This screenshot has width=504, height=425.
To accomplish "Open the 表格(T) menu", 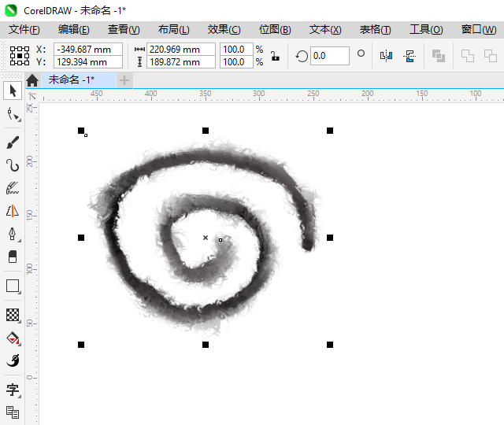I will coord(375,30).
